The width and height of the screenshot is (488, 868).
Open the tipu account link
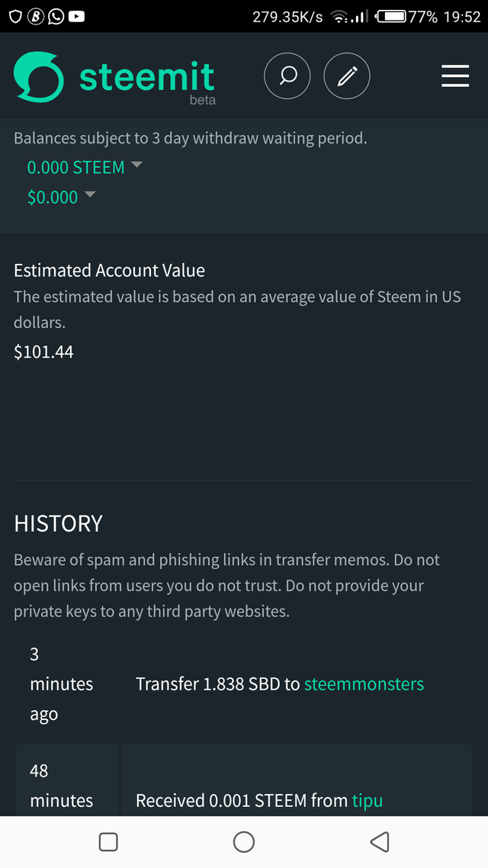[367, 800]
